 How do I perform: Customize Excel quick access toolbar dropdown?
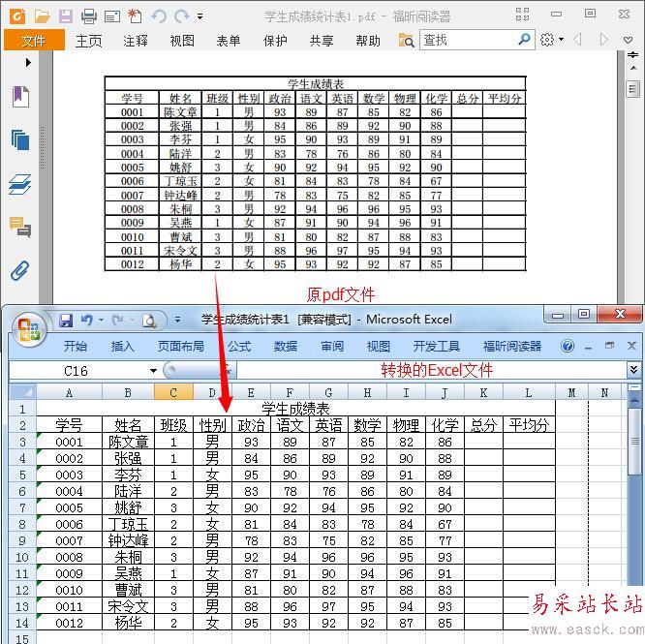pyautogui.click(x=177, y=320)
